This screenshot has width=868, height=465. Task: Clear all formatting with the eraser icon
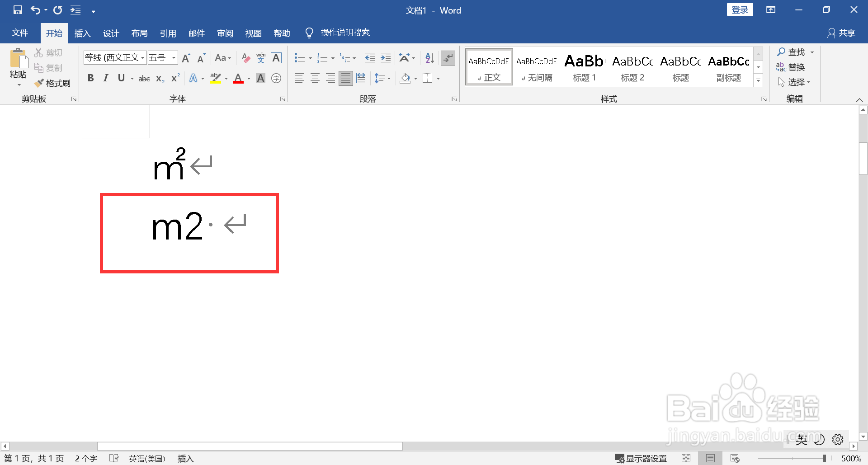pyautogui.click(x=245, y=58)
